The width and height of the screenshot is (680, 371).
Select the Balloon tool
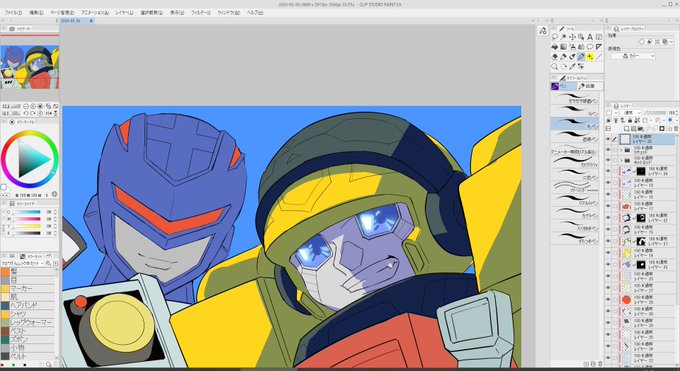coord(590,47)
